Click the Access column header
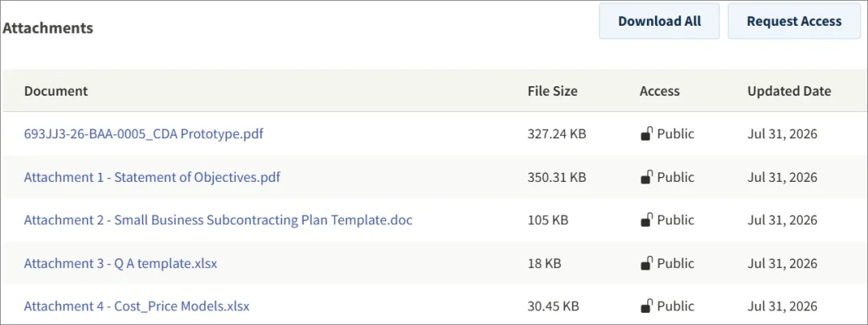 pos(659,91)
